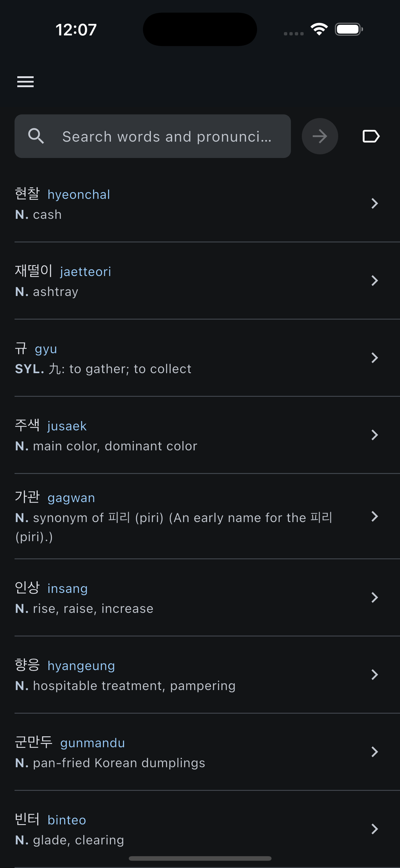Focus the Search words and pronunciation field

click(x=152, y=136)
